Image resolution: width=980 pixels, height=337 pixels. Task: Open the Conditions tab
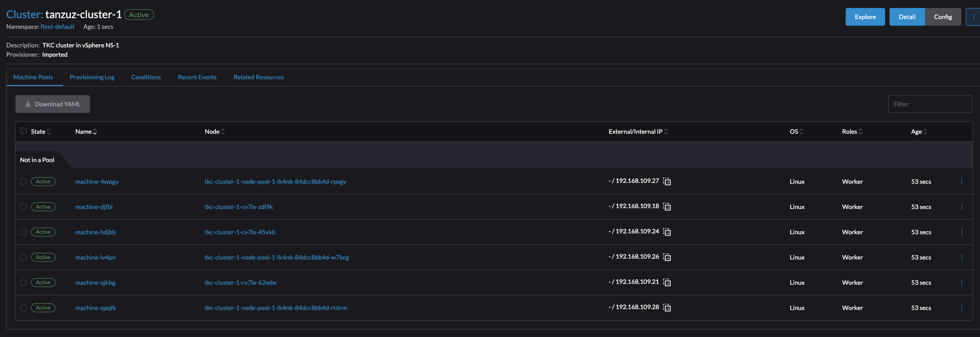(x=146, y=77)
